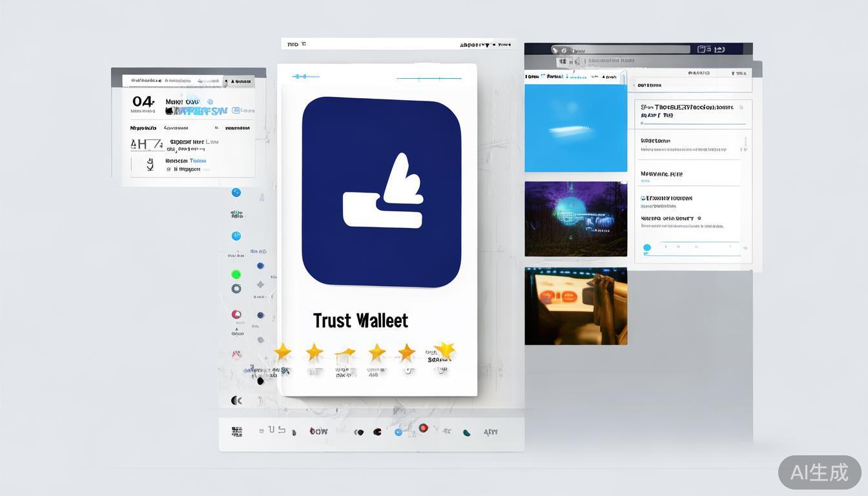Select the TID menu item at the top bar
This screenshot has height=496, width=868.
pos(294,44)
